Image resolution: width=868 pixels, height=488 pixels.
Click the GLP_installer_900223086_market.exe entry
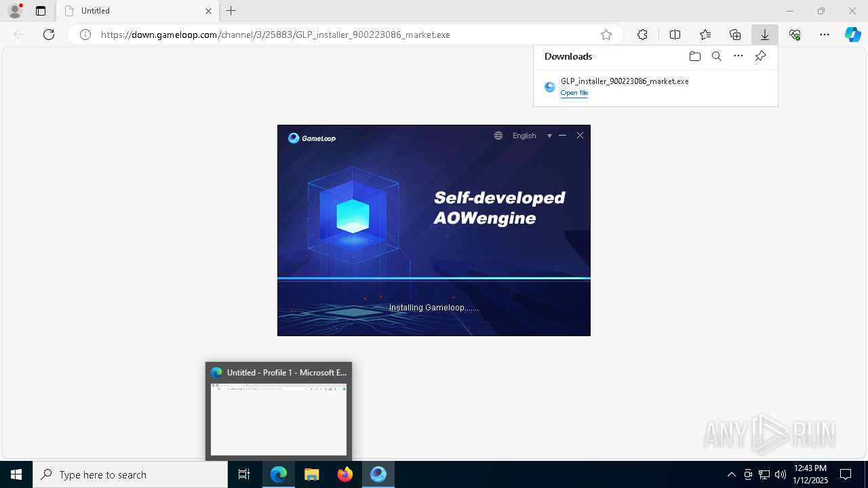(x=625, y=81)
